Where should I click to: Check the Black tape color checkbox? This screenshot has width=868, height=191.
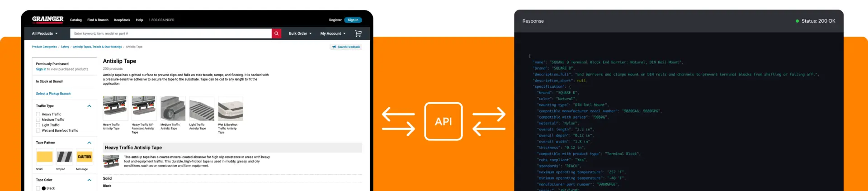38,188
